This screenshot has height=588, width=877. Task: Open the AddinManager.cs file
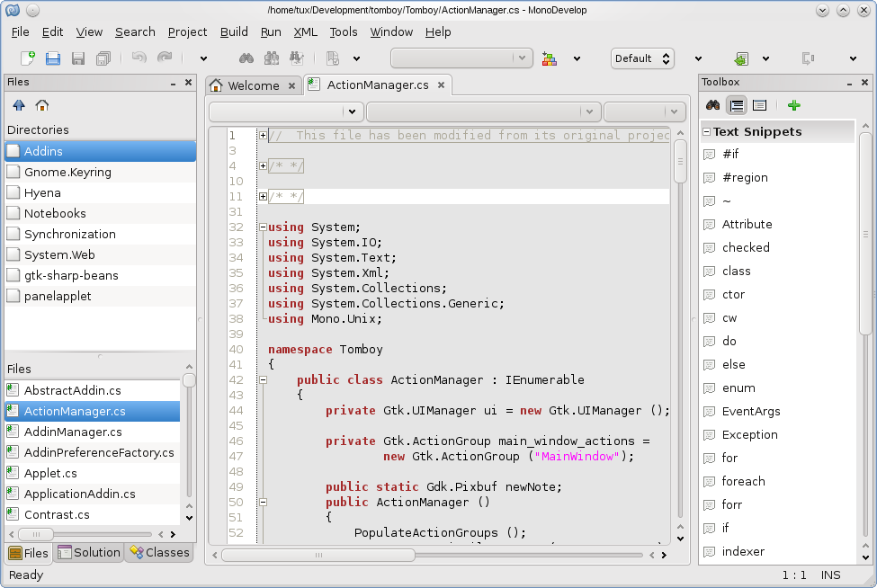coord(72,432)
